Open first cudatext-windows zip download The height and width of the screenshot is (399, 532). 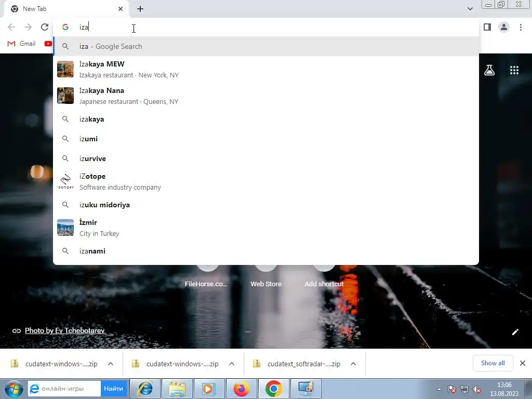click(54, 364)
